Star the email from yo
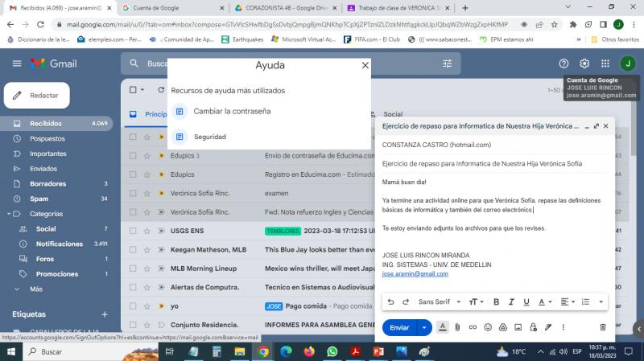Screen dimensions: 644x361 pyautogui.click(x=147, y=306)
